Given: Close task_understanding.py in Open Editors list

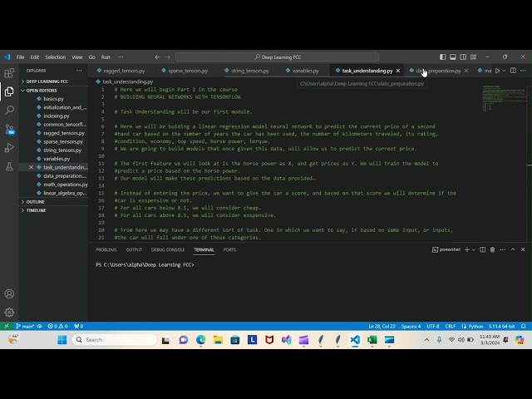Looking at the screenshot, I should pyautogui.click(x=31, y=167).
